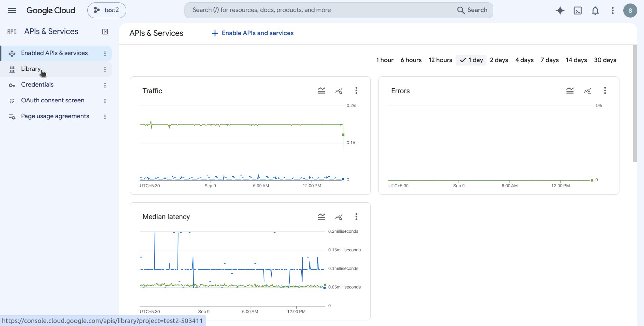Go to Enabled APIs & services

click(x=56, y=53)
